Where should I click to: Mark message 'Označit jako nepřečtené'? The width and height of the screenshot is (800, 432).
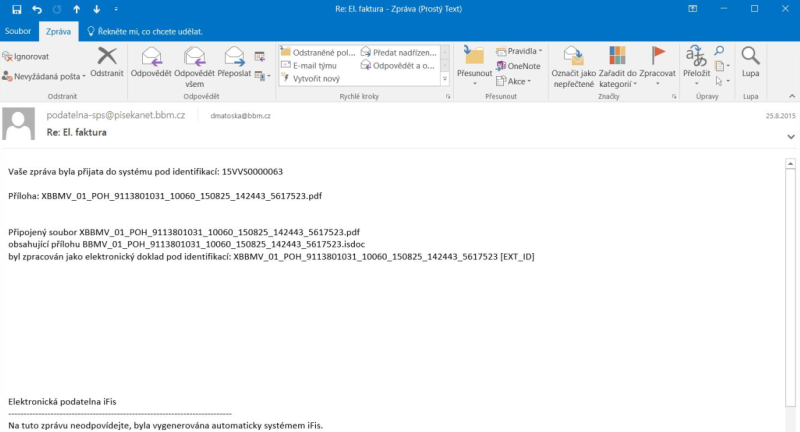573,67
